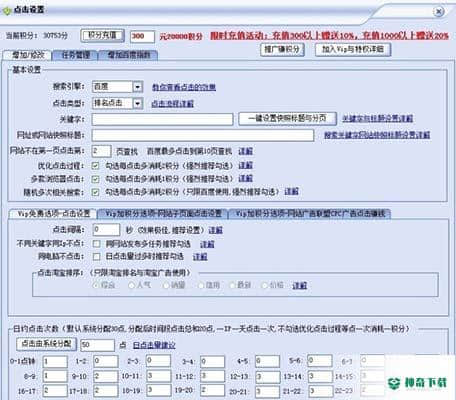
Task: Click the 10-11 hour field
Action: click(158, 376)
